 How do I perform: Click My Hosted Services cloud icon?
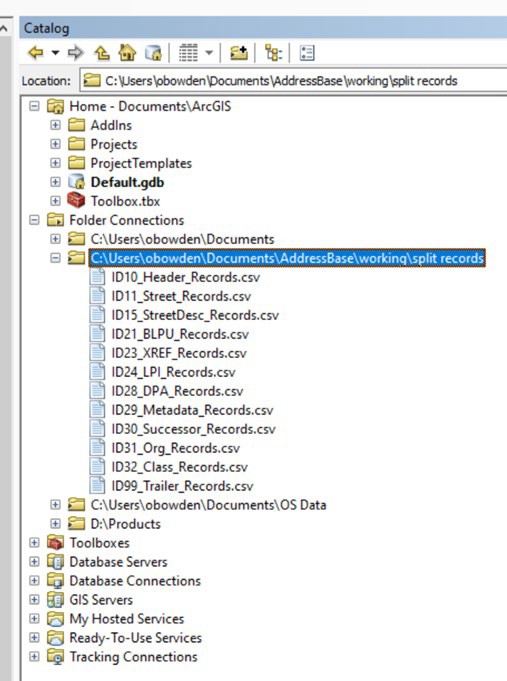point(55,618)
